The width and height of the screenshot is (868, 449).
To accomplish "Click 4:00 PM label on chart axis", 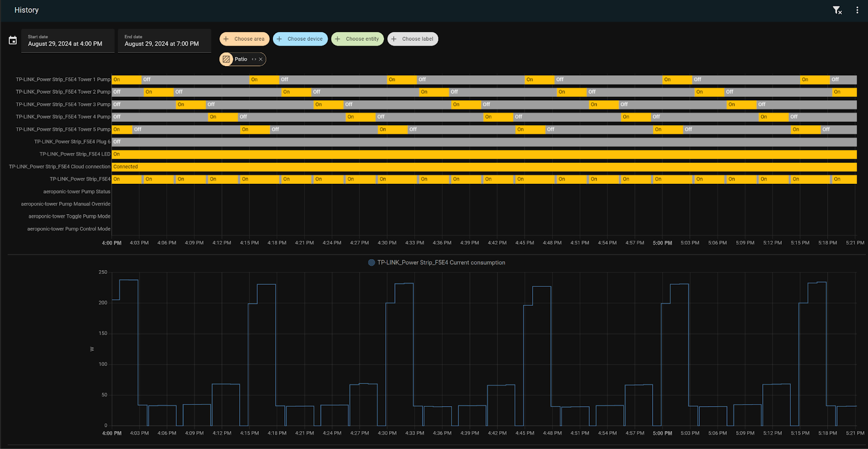I will tap(112, 433).
